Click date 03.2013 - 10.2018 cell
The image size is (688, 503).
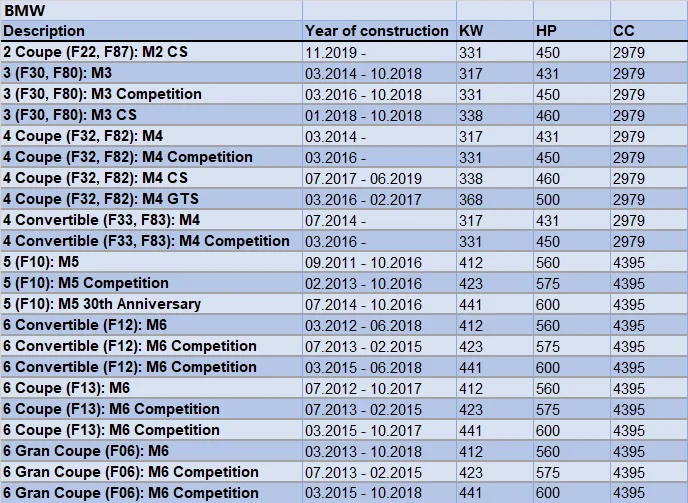(379, 451)
